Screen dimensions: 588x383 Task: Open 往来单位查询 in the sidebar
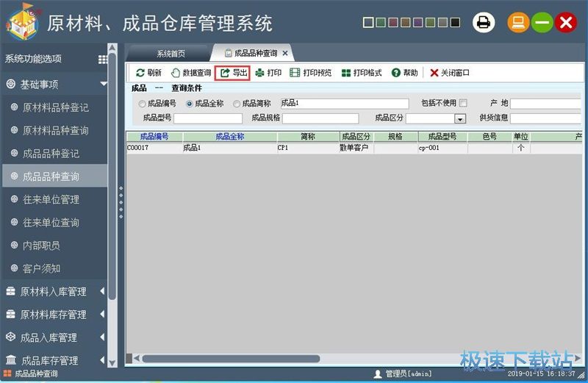55,223
